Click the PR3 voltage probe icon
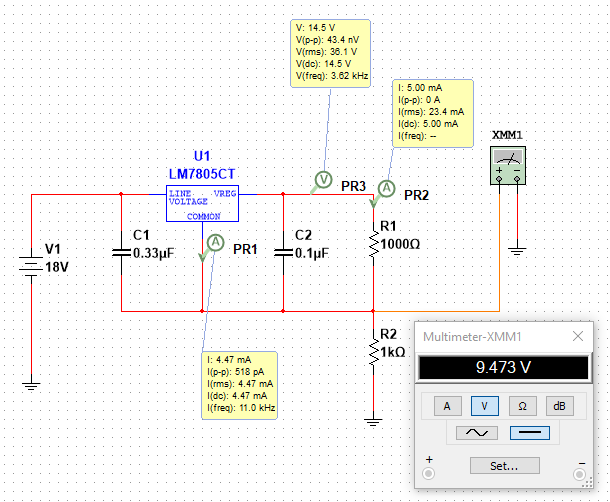 click(x=323, y=180)
